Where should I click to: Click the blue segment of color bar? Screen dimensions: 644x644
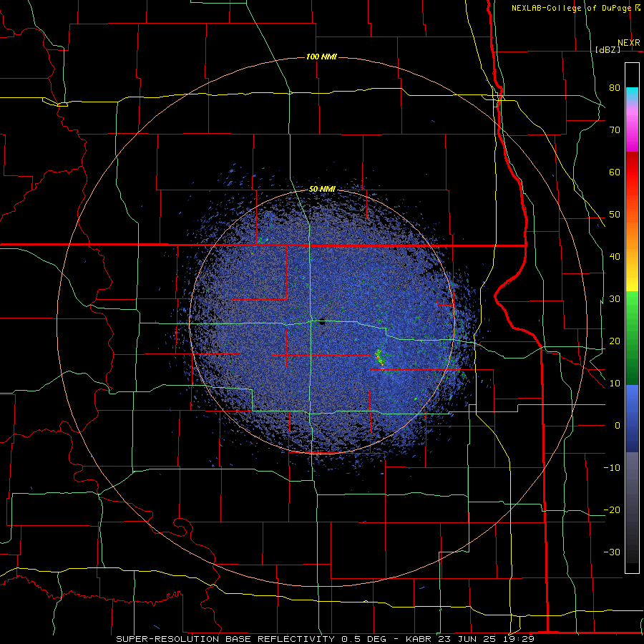[632, 419]
